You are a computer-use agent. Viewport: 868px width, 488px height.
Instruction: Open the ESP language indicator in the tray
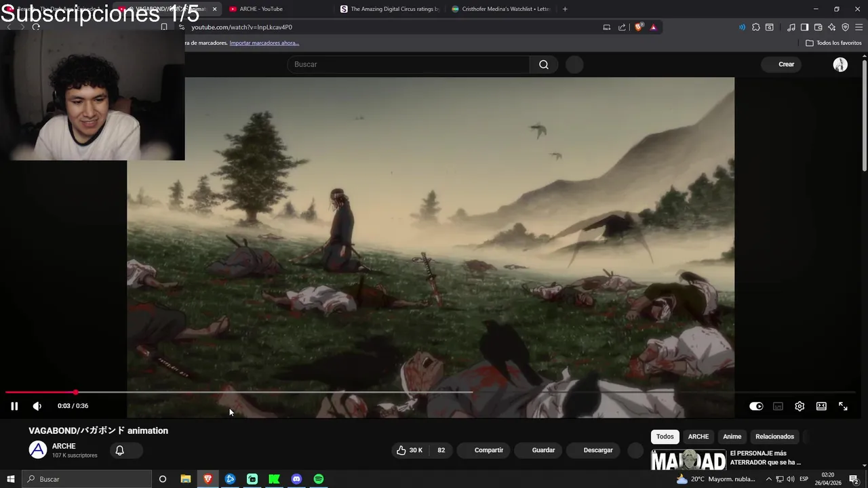pos(806,479)
